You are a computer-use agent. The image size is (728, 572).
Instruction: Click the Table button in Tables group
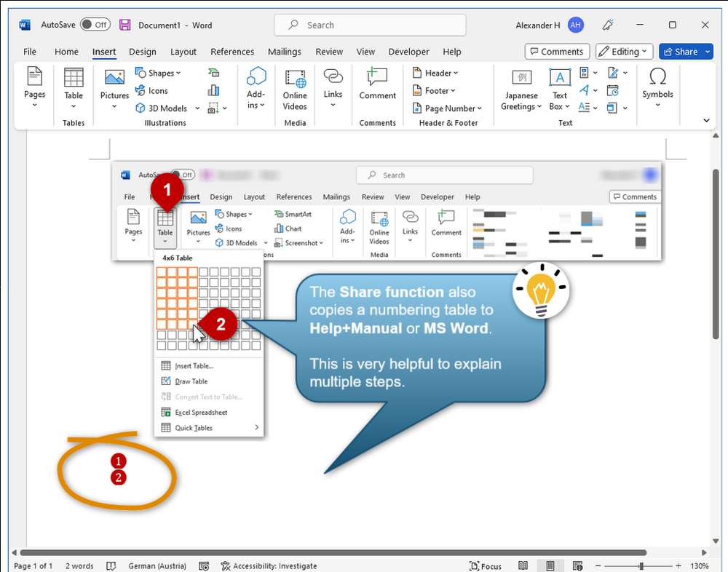pos(74,88)
